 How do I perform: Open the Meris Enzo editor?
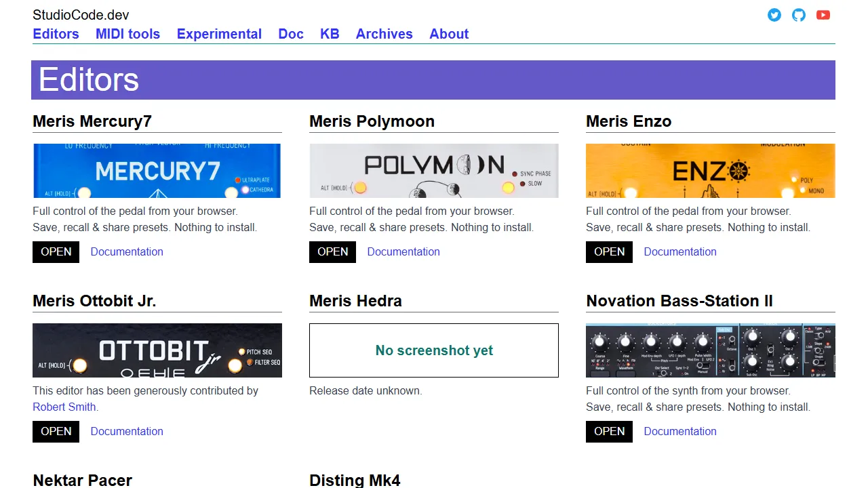pyautogui.click(x=608, y=251)
